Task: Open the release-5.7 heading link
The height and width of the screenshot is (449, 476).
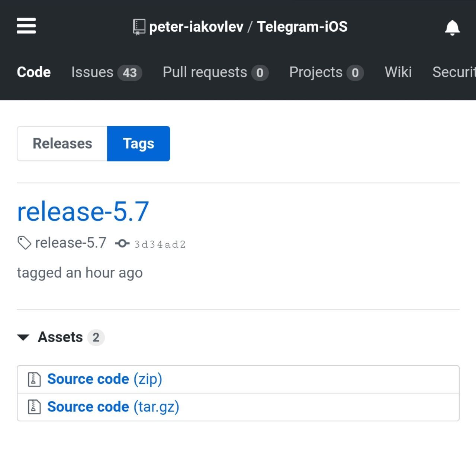Action: coord(83,211)
